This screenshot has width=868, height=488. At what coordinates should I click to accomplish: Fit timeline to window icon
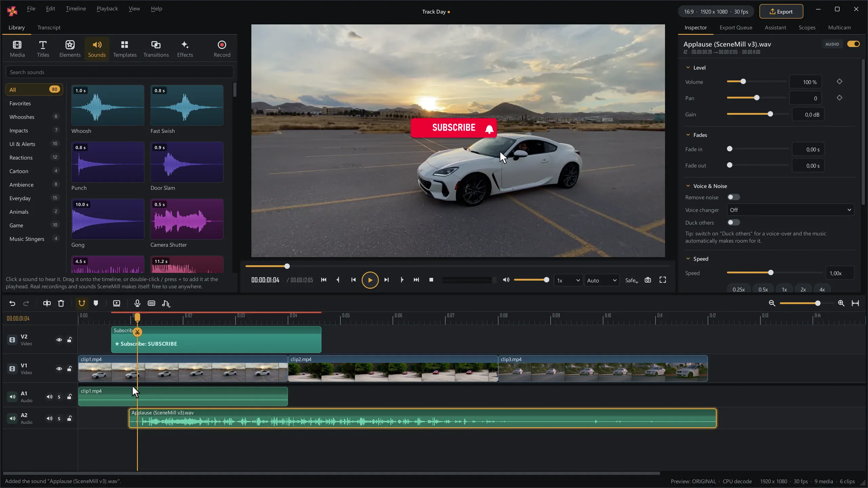pos(855,303)
